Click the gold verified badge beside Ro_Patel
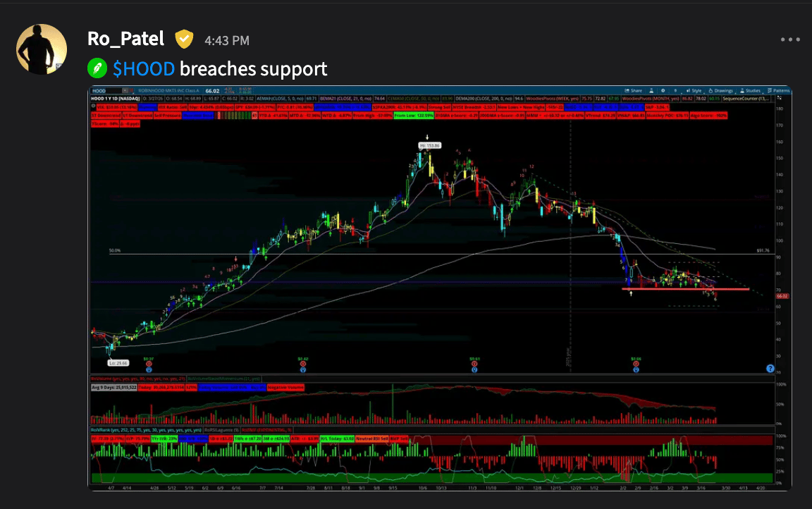812x509 pixels. pyautogui.click(x=184, y=39)
